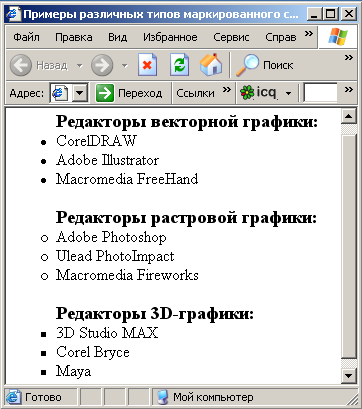
Task: Click the ICQ flower icon
Action: tap(247, 93)
